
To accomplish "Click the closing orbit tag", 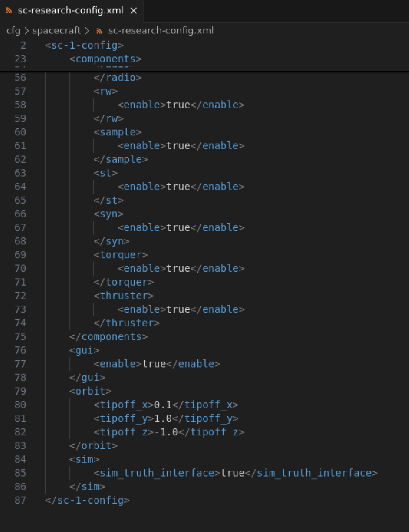I will coord(93,445).
